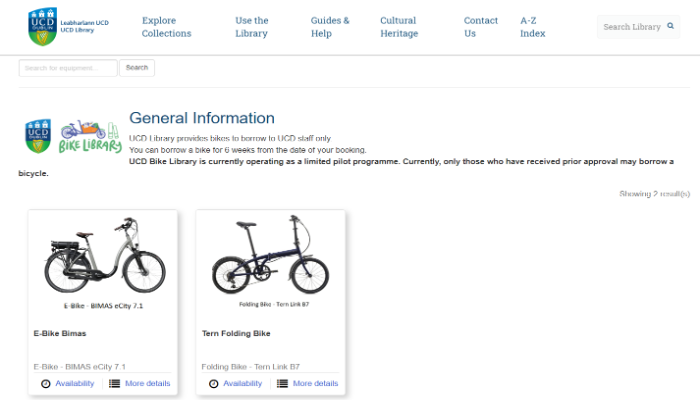Click the Leabharlann UCD Library text
Image resolution: width=700 pixels, height=400 pixels.
coord(84,26)
